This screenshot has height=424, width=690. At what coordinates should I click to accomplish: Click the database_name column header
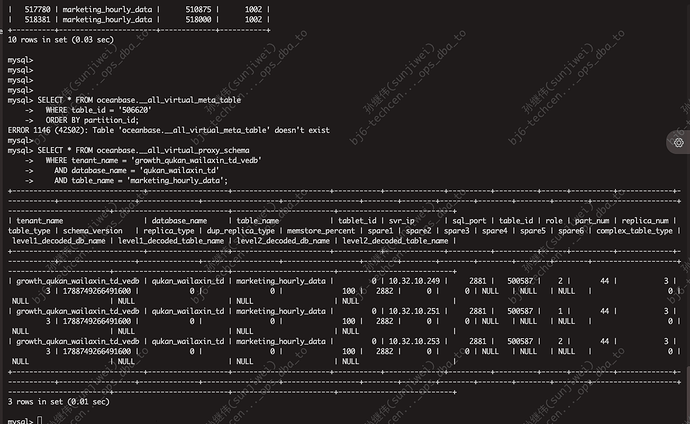[x=179, y=221]
